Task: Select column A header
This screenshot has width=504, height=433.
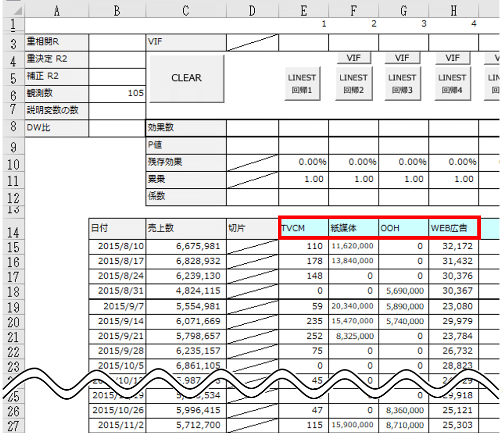Action: pos(57,11)
